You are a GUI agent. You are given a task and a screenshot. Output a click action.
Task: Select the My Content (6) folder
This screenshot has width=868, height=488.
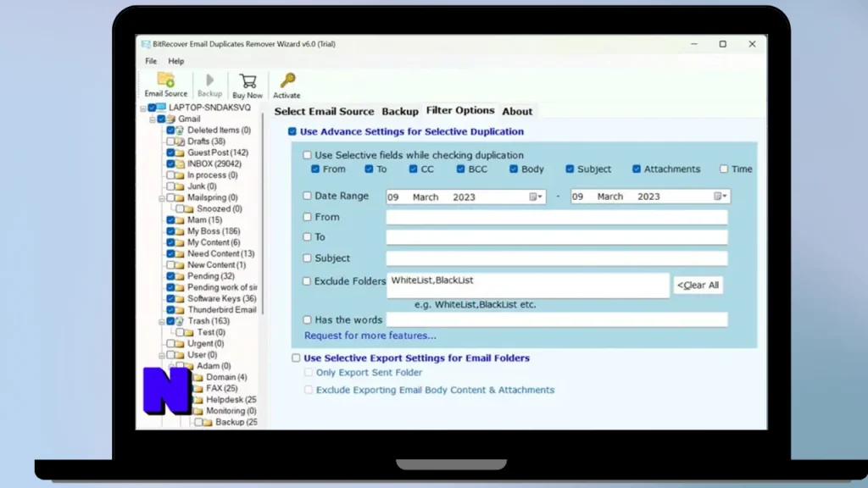214,242
